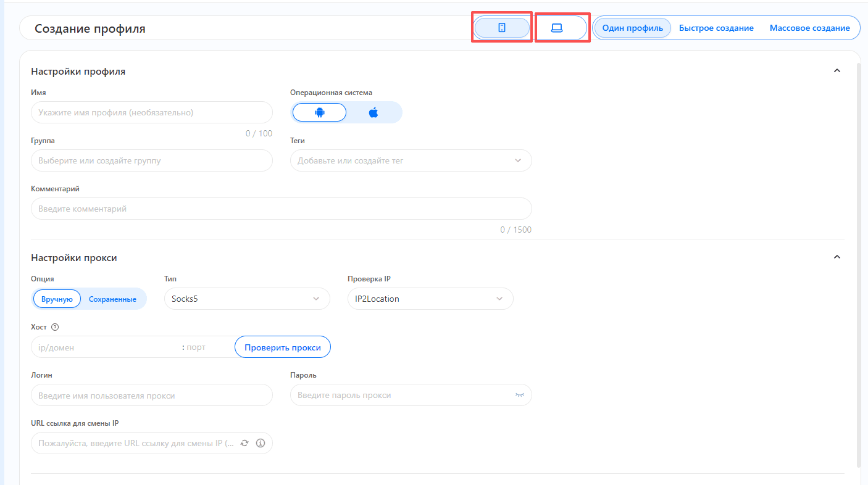Choose Apple iOS as the operating system
The height and width of the screenshot is (485, 868).
(x=373, y=112)
